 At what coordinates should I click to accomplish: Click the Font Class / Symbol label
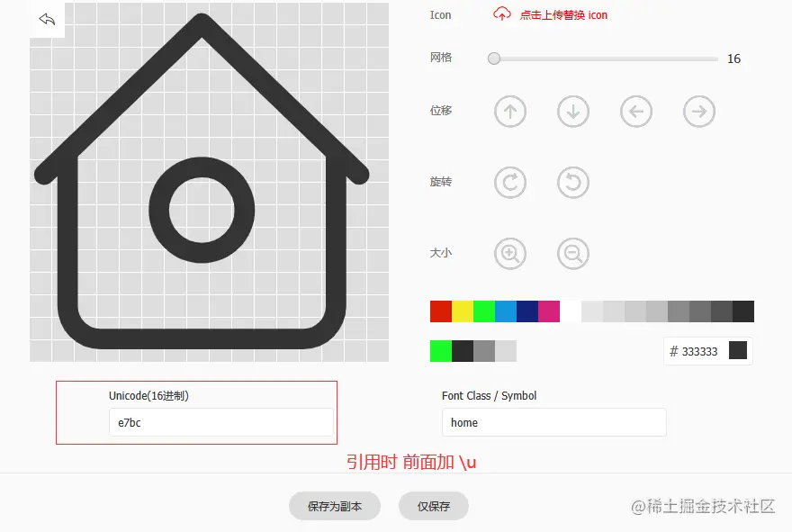[x=489, y=395]
